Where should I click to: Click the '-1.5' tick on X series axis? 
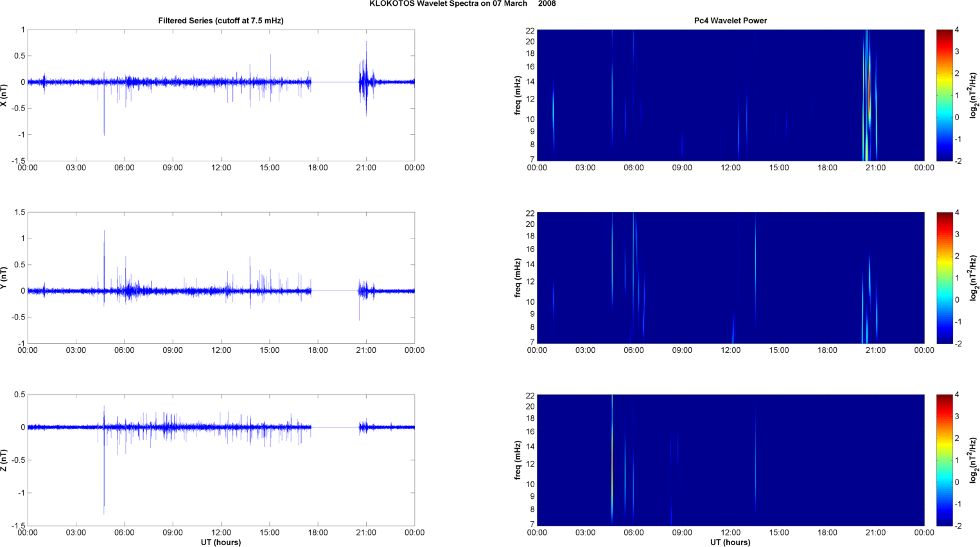(18, 161)
